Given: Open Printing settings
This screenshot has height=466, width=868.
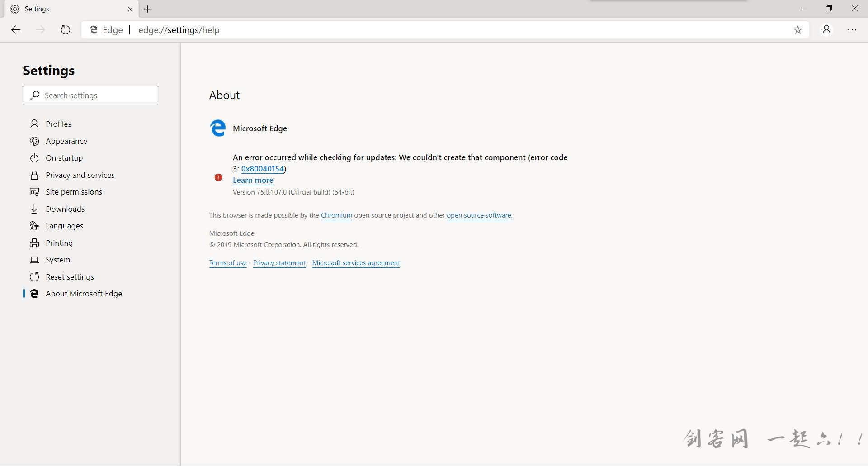Looking at the screenshot, I should click(59, 243).
